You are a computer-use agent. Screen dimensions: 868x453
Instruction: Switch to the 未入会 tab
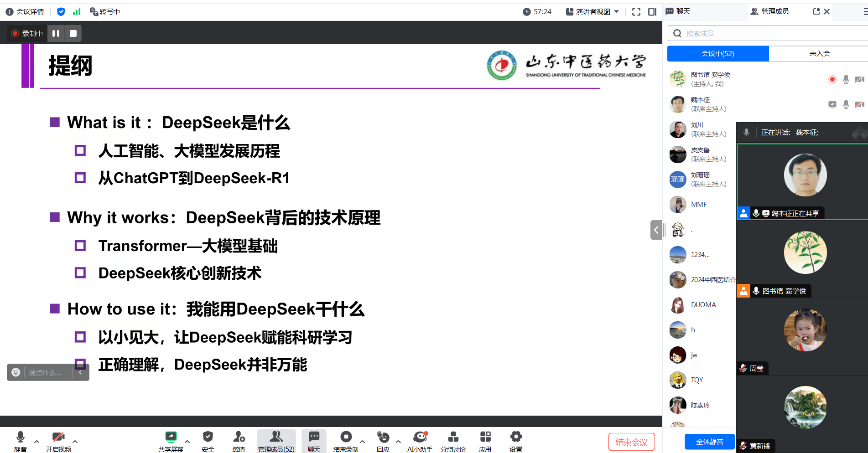pos(819,54)
